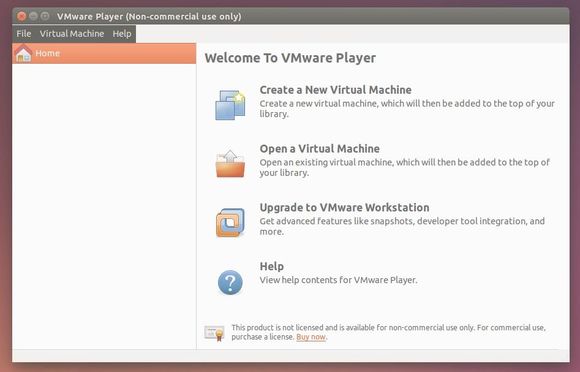This screenshot has height=372, width=580.
Task: Click the Home house icon in sidebar
Action: point(23,53)
